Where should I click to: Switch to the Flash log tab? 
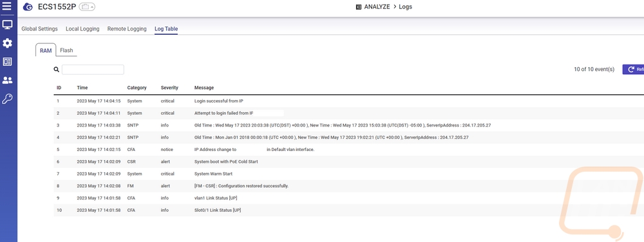(x=66, y=50)
